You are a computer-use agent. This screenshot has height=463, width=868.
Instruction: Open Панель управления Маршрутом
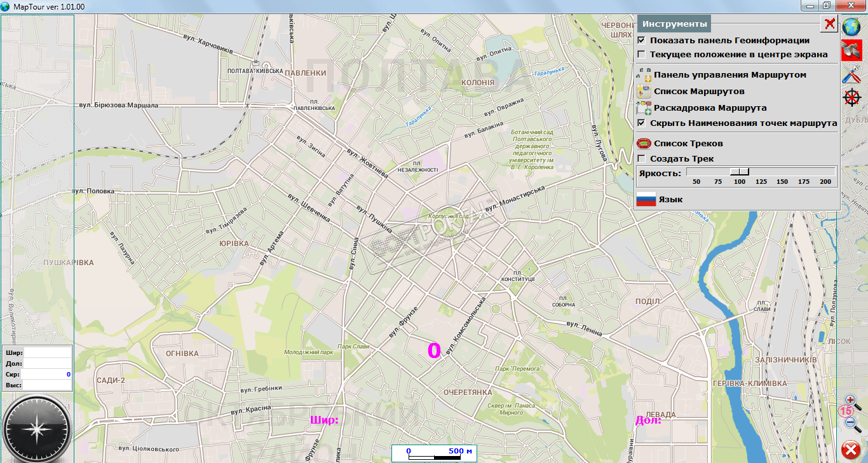(730, 74)
